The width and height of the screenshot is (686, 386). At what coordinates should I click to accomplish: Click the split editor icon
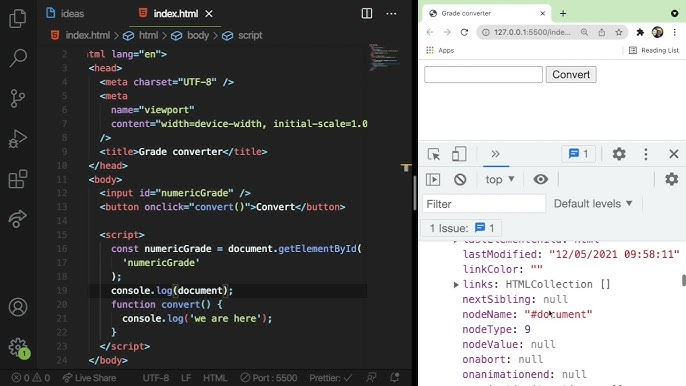(367, 14)
